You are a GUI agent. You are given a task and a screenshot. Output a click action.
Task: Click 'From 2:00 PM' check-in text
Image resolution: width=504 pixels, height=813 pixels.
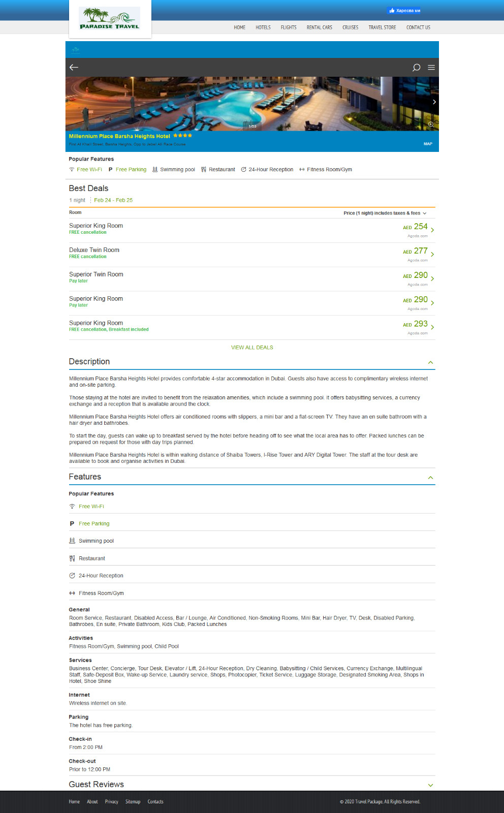pyautogui.click(x=86, y=747)
